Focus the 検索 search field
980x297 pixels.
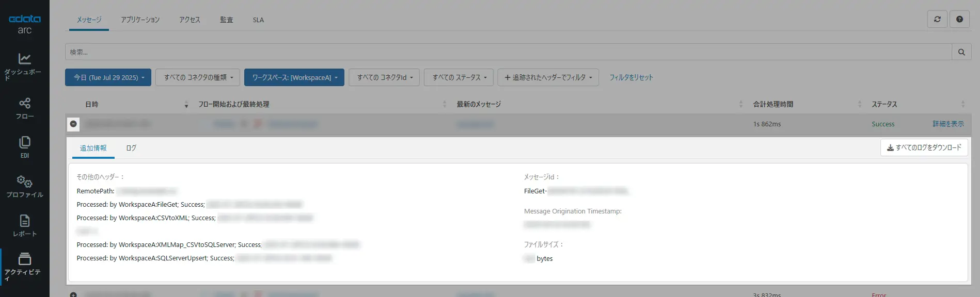[x=509, y=52]
